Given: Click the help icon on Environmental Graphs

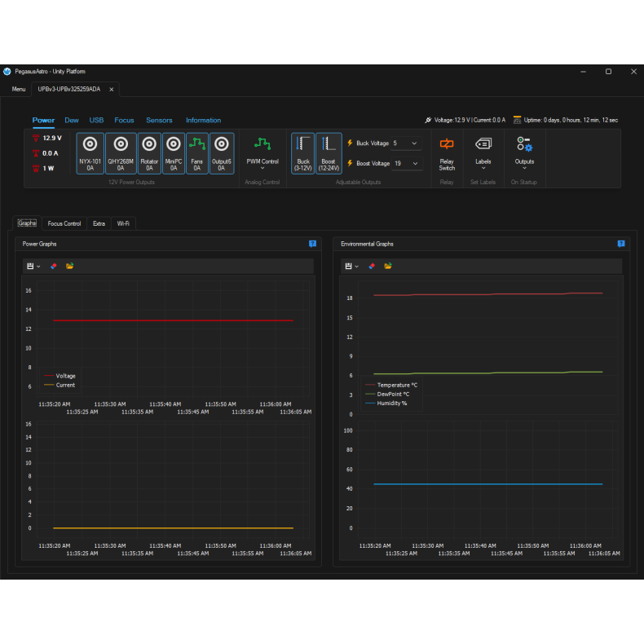Looking at the screenshot, I should pyautogui.click(x=620, y=244).
